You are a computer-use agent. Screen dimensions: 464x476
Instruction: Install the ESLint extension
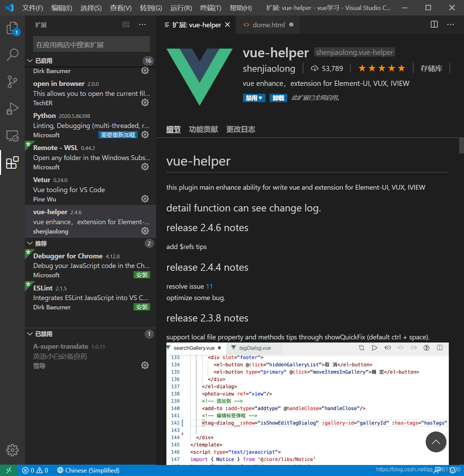(x=142, y=307)
